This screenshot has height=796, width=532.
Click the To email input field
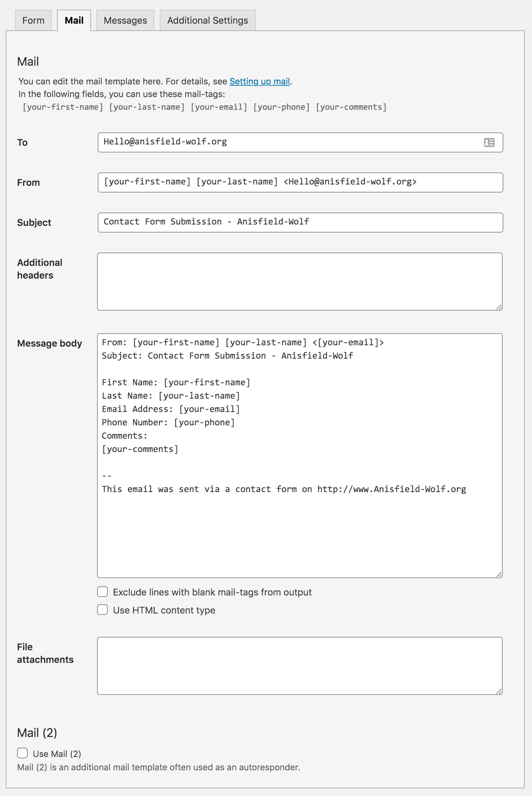click(300, 142)
